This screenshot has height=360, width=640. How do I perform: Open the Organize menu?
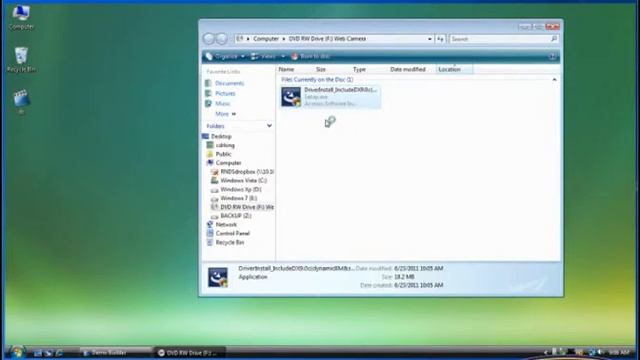[x=225, y=56]
